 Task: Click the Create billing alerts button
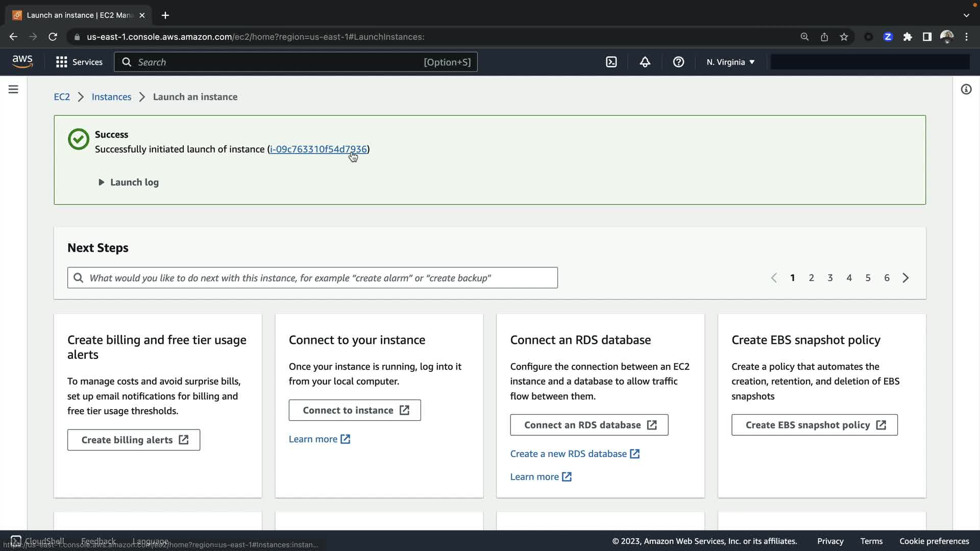click(134, 440)
